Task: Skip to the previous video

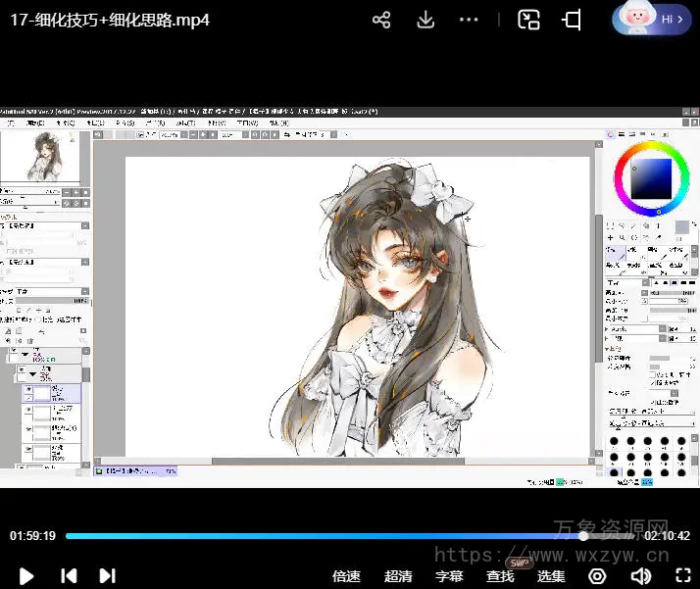Action: coord(69,576)
